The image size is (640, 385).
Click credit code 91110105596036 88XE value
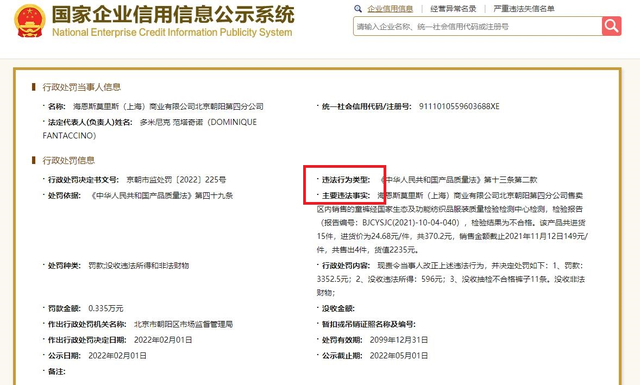tap(459, 107)
